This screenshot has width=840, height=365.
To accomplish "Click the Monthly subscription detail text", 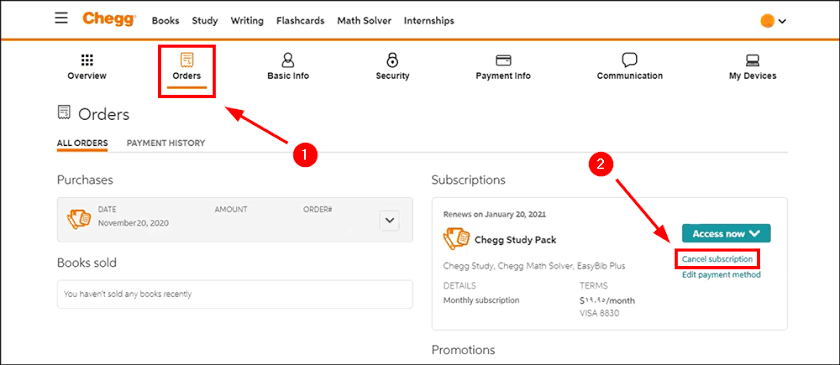I will click(x=481, y=300).
